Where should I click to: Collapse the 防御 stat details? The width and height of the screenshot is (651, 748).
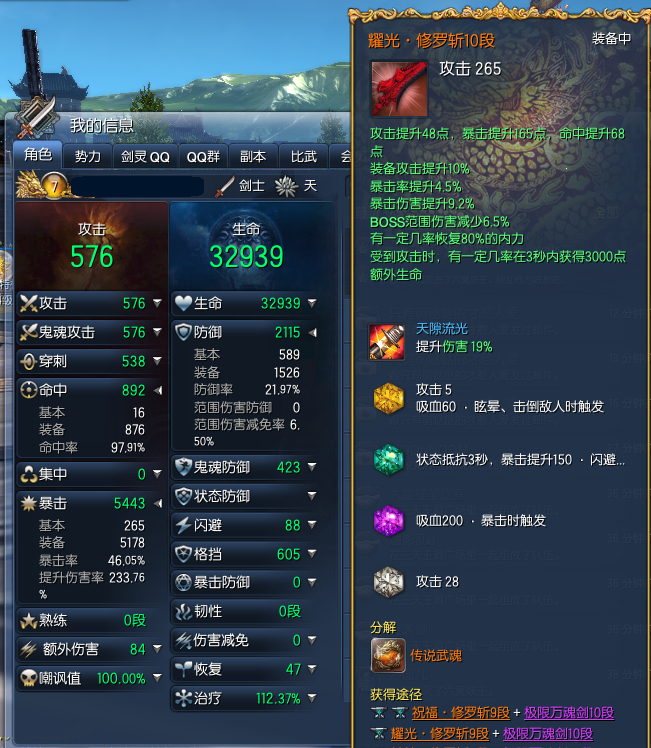pyautogui.click(x=312, y=332)
